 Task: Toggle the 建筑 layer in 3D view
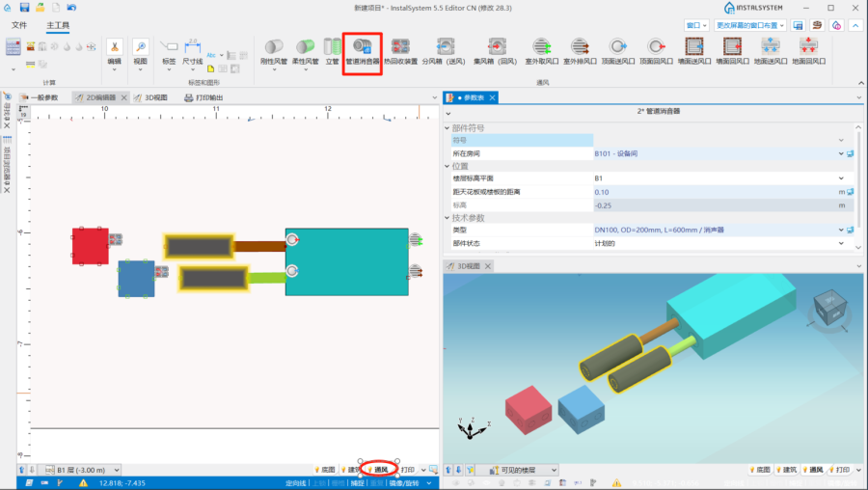click(x=788, y=470)
